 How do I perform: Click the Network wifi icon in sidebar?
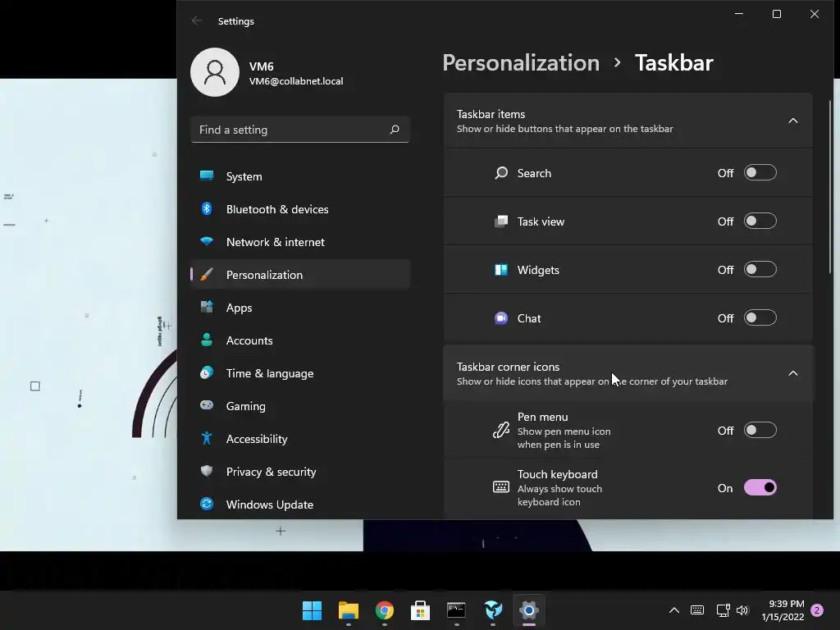[207, 241]
